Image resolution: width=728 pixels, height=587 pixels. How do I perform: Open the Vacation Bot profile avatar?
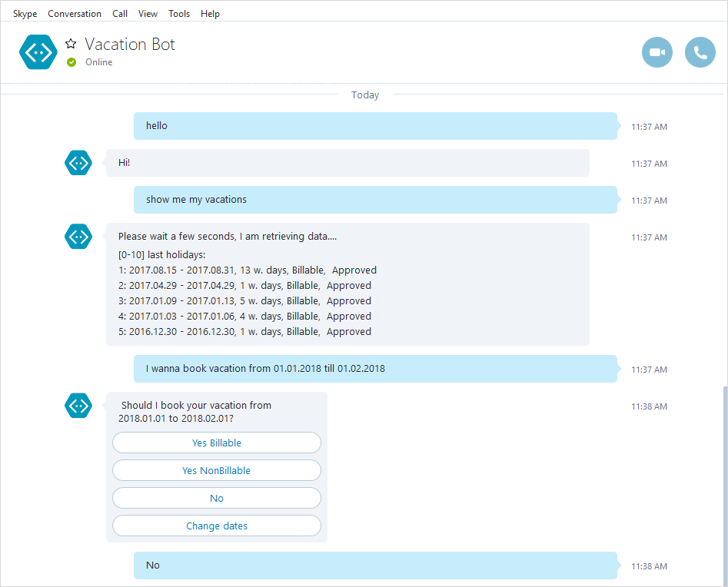click(38, 52)
